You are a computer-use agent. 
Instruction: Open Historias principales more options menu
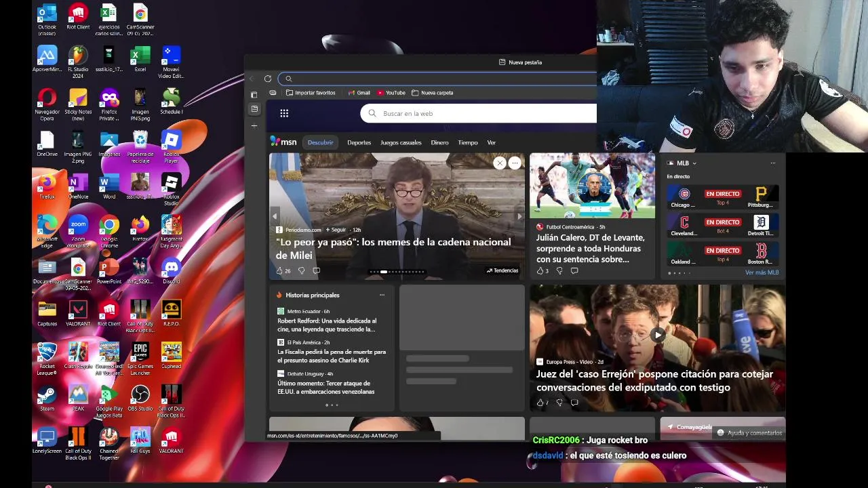tap(382, 295)
